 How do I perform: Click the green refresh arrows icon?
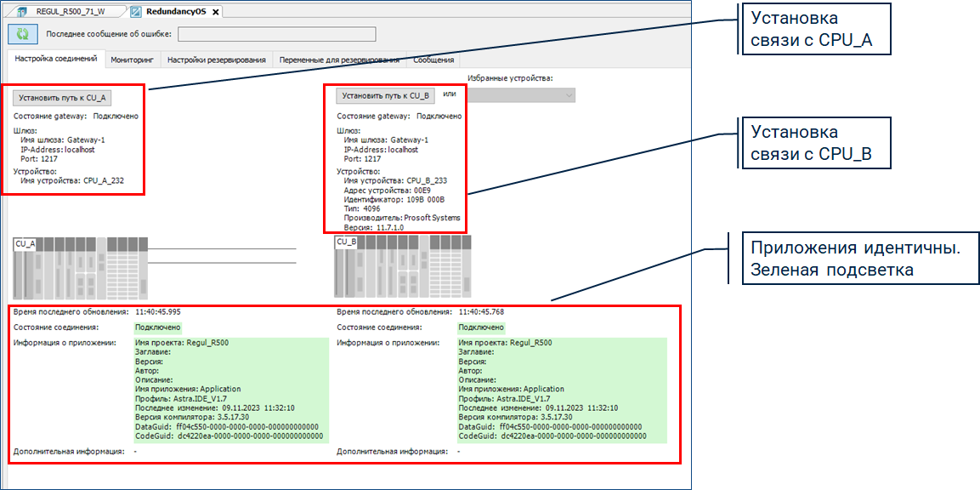pos(22,34)
